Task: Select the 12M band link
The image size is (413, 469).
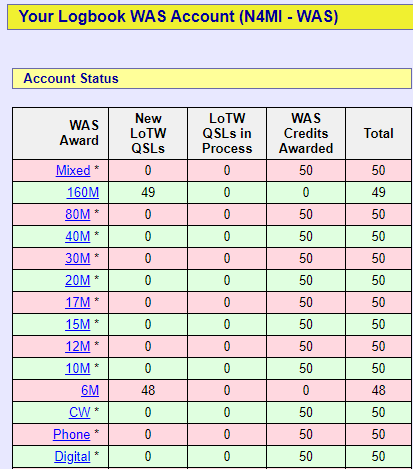Action: (78, 347)
